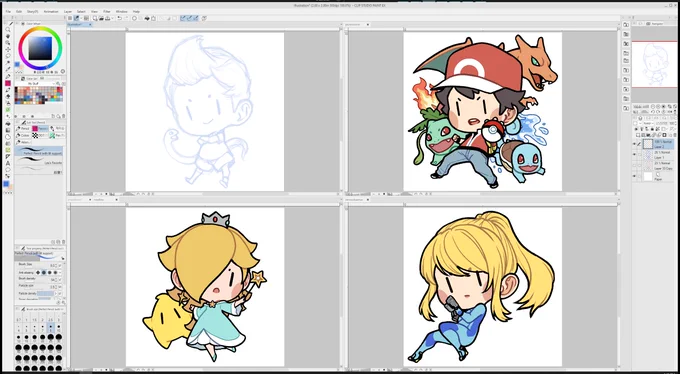
Task: Click the delete layer trash icon
Action: tap(674, 135)
